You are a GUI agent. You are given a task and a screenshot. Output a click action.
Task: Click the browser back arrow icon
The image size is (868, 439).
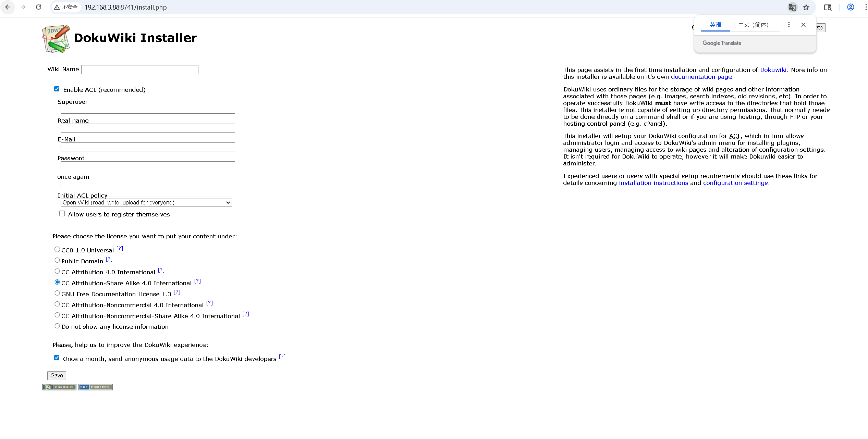click(8, 7)
